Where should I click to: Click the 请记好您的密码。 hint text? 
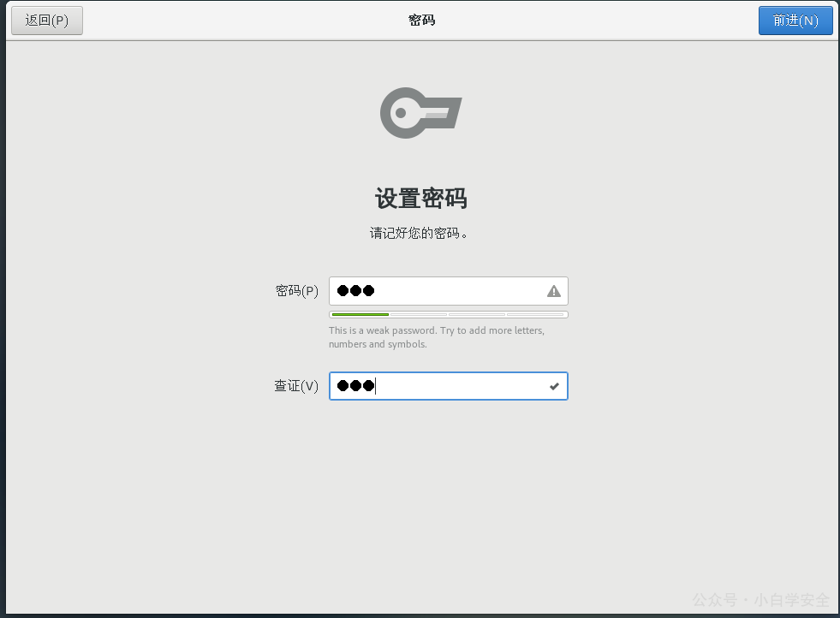pyautogui.click(x=419, y=234)
